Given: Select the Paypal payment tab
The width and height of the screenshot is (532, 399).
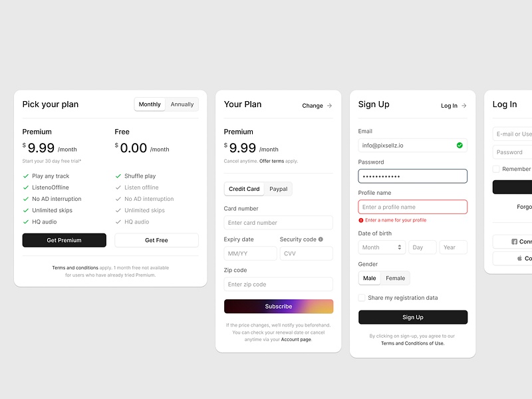Looking at the screenshot, I should [279, 189].
